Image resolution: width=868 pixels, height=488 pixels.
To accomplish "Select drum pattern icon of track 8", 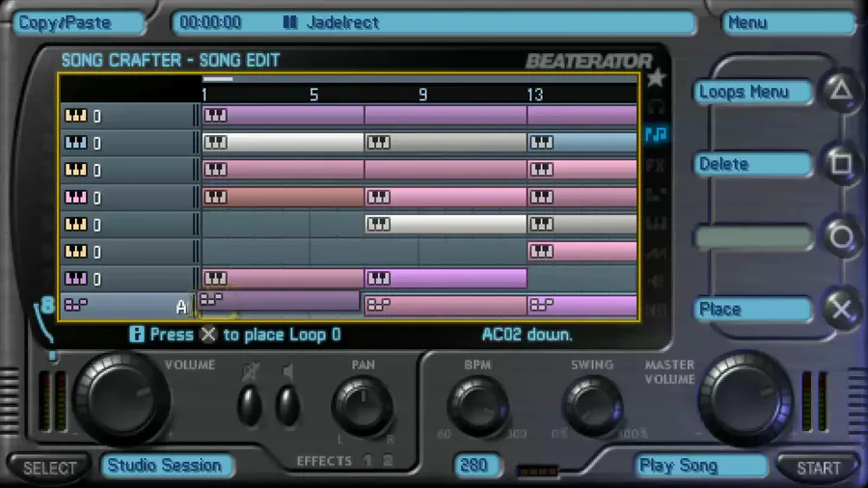I will (x=76, y=305).
